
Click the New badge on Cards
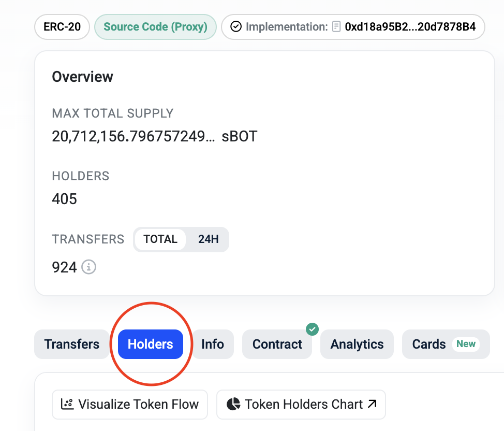466,344
